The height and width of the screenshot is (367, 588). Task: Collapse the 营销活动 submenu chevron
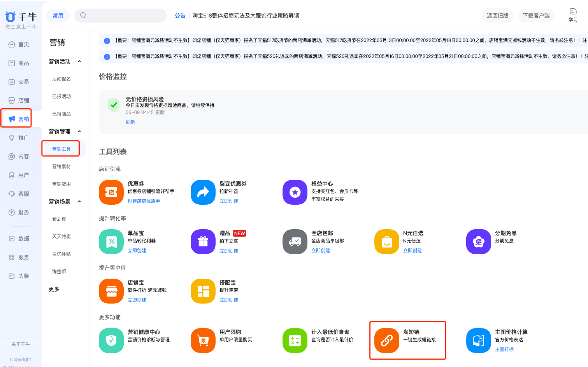(79, 61)
